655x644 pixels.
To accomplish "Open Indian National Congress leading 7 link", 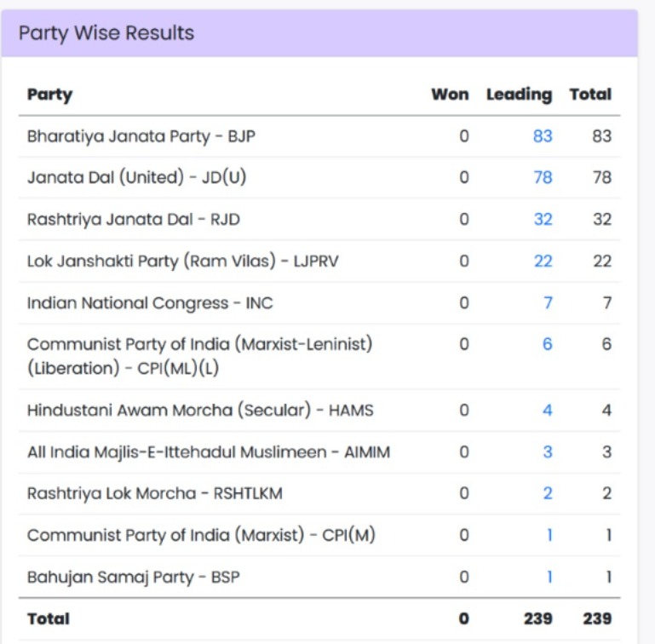I will pyautogui.click(x=548, y=303).
